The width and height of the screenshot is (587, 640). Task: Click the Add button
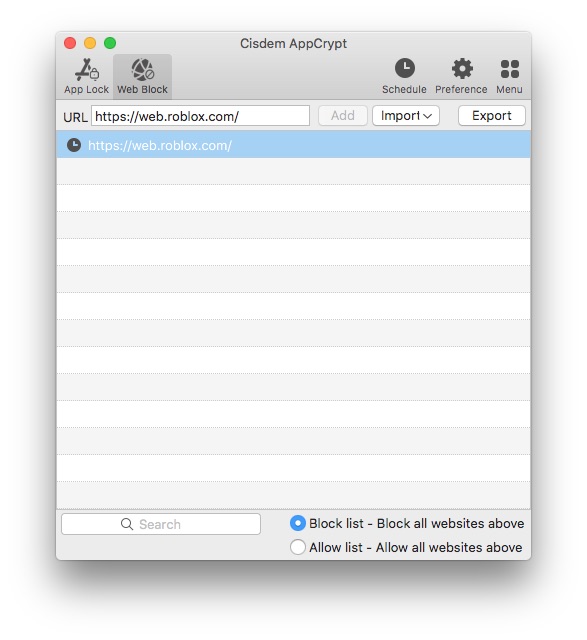[x=342, y=116]
